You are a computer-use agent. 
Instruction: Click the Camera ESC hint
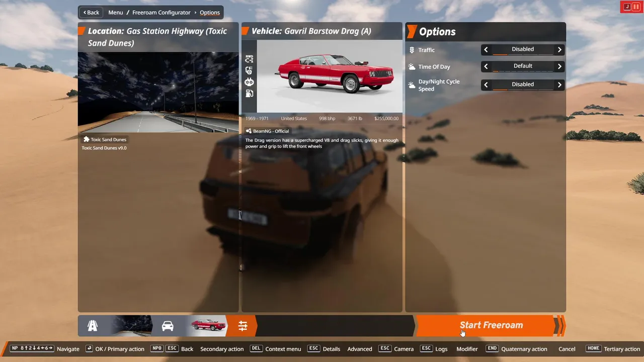(396, 348)
